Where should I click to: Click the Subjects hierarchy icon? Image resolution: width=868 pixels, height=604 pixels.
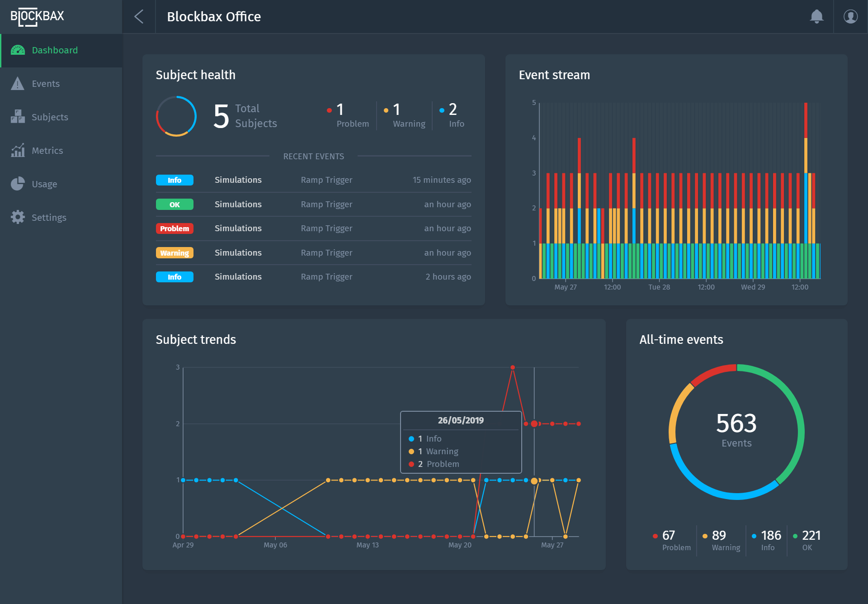click(x=18, y=117)
